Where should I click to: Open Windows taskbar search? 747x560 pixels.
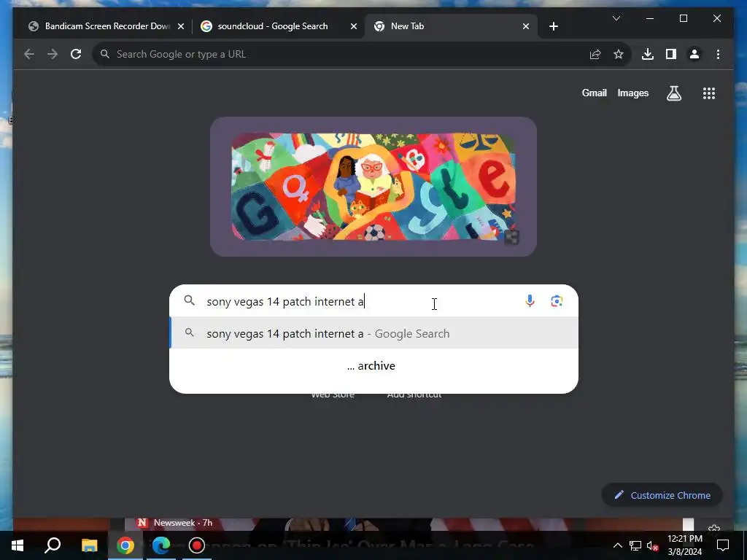coord(53,545)
